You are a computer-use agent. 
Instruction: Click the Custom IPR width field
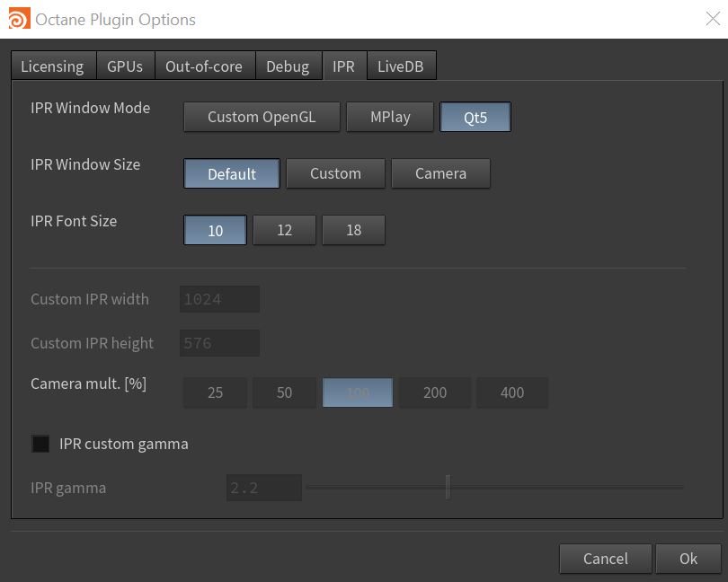[x=219, y=299]
